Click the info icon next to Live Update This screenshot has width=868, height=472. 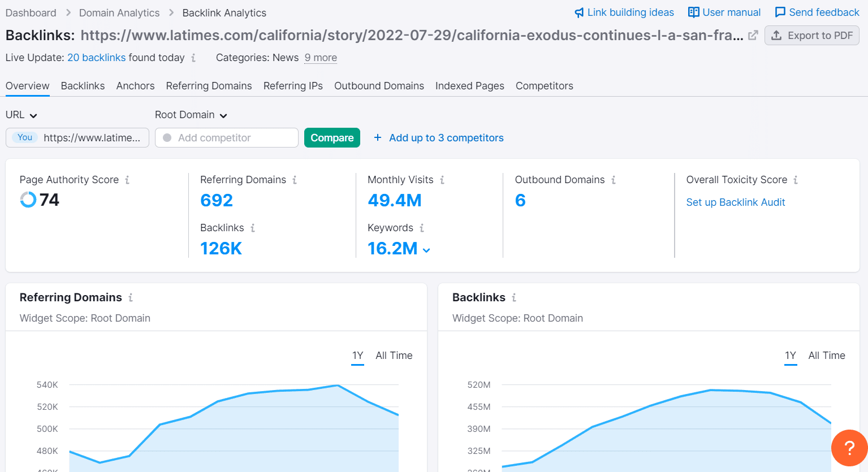pyautogui.click(x=193, y=58)
